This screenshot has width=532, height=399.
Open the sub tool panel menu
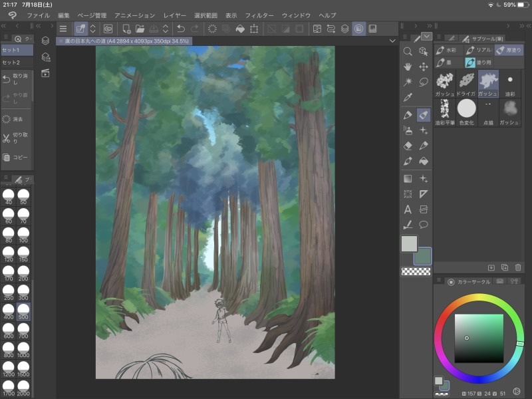438,38
